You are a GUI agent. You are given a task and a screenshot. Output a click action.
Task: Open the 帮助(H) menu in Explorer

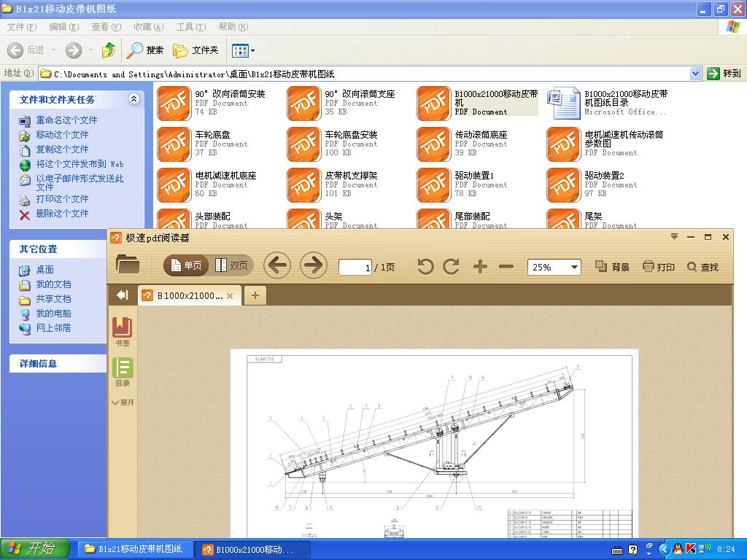click(x=233, y=27)
